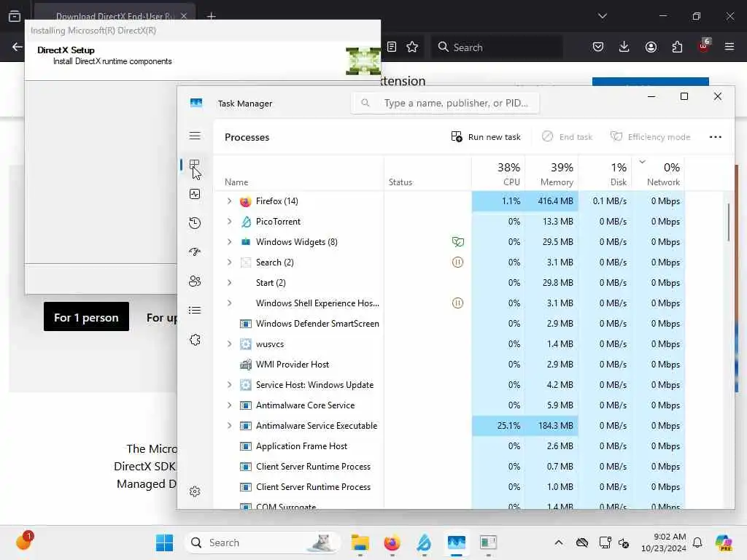Click PicoTorrent icon in process list
This screenshot has height=560, width=747.
coord(246,222)
